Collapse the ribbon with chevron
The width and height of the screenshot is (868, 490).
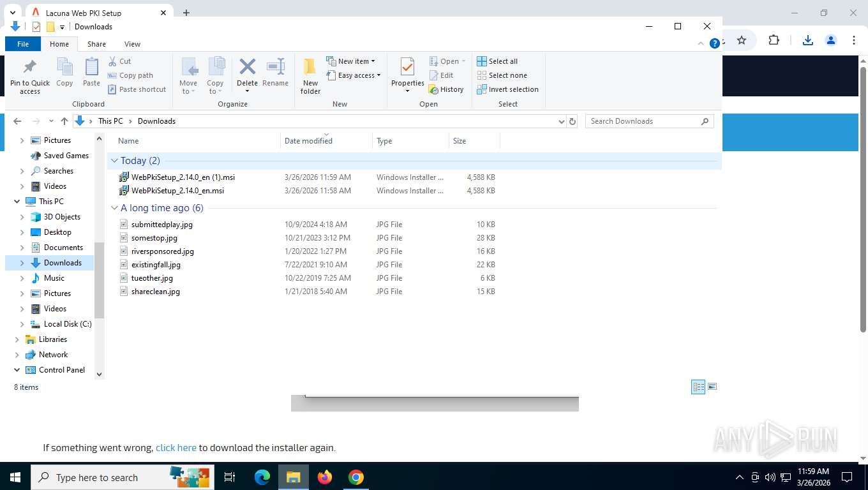tap(701, 43)
